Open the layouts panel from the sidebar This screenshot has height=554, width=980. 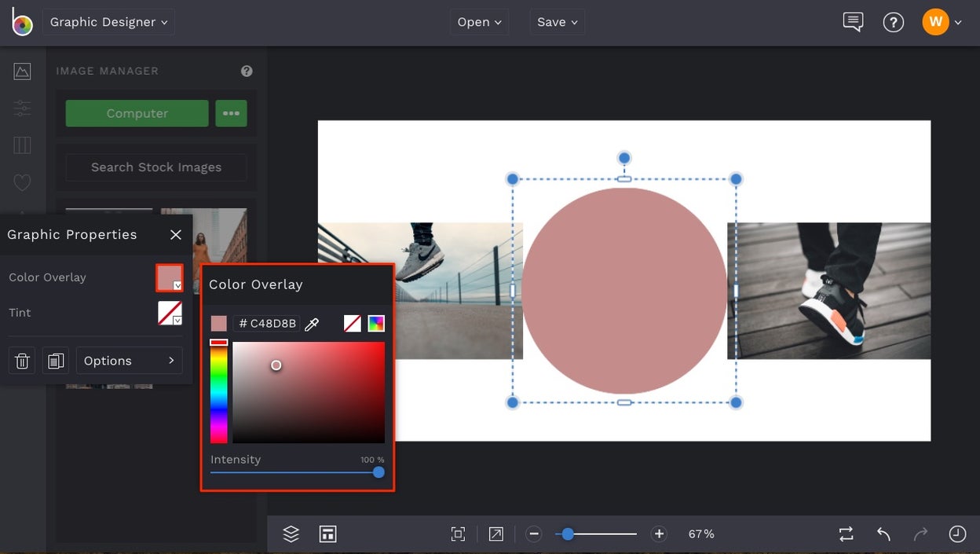click(22, 145)
